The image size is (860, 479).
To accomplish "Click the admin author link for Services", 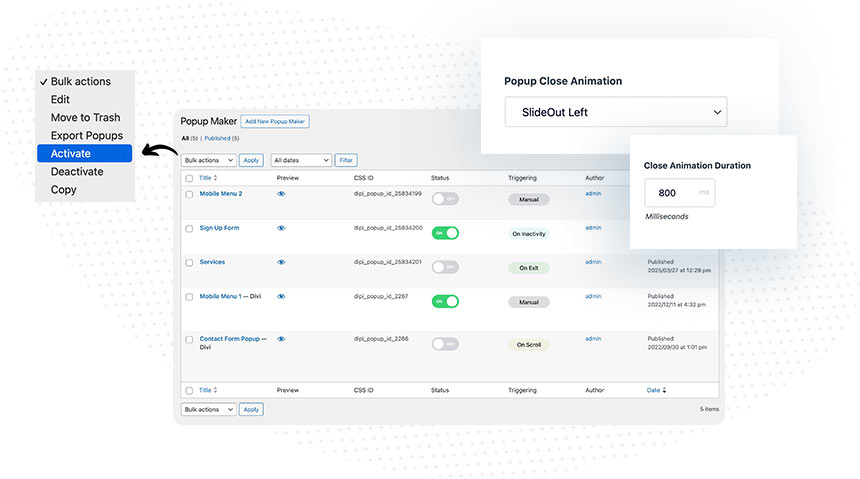I will pyautogui.click(x=593, y=262).
